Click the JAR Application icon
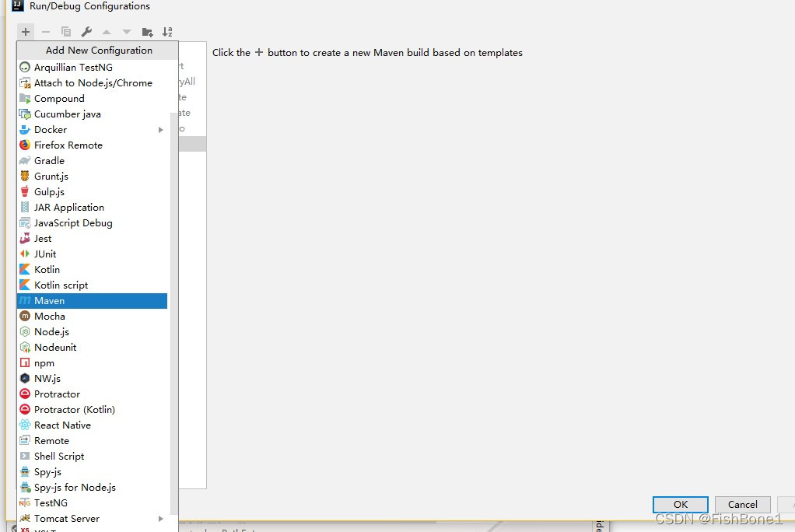This screenshot has width=795, height=532. point(25,208)
